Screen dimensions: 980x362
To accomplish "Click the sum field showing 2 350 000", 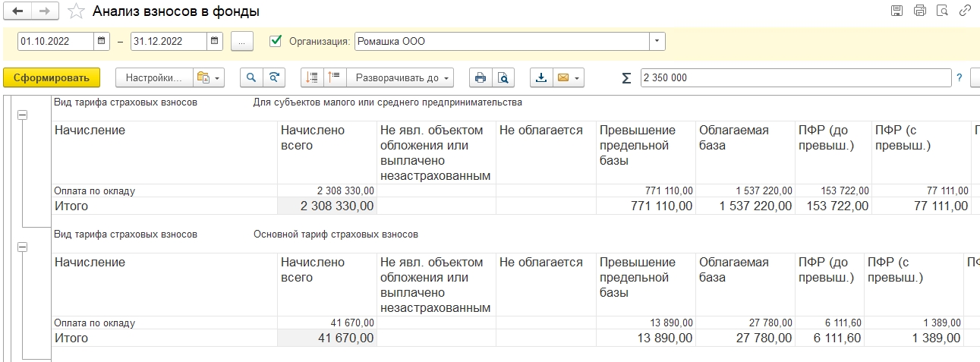I will [x=795, y=77].
